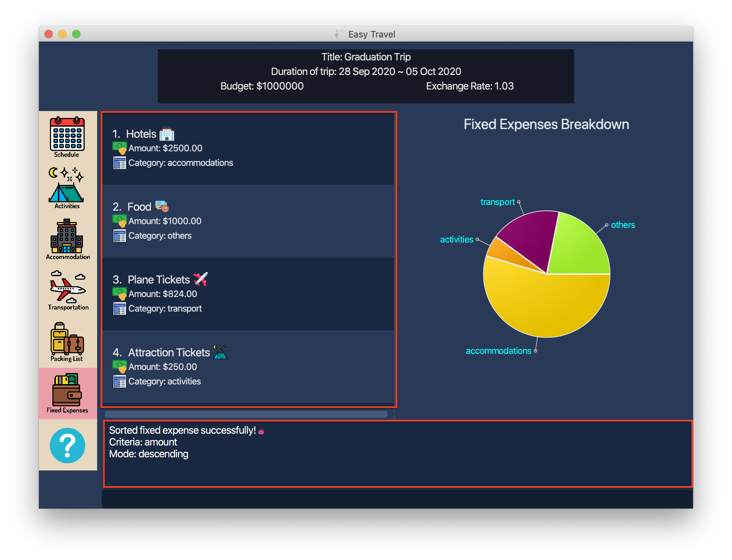Image resolution: width=732 pixels, height=560 pixels.
Task: Click the others pie chart label
Action: (x=623, y=225)
